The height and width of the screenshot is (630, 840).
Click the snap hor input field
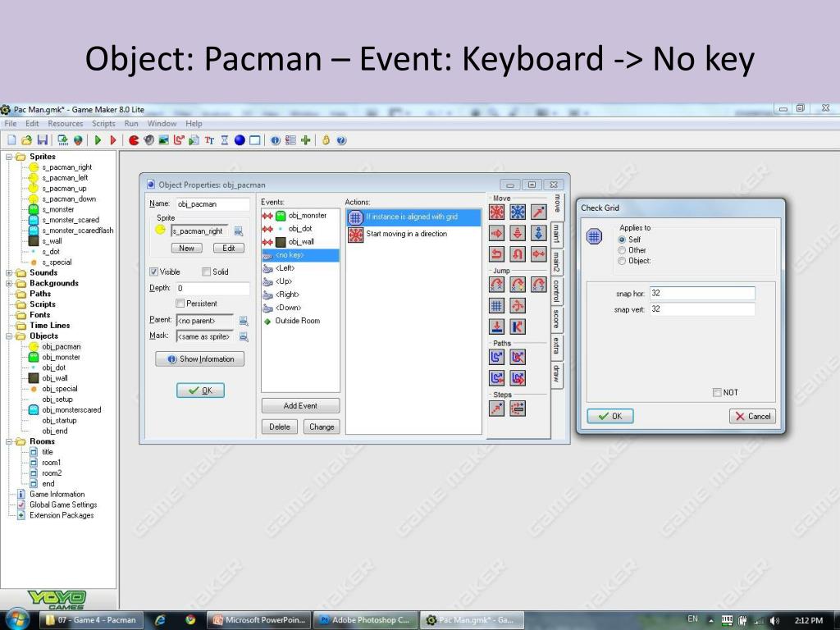(x=702, y=293)
